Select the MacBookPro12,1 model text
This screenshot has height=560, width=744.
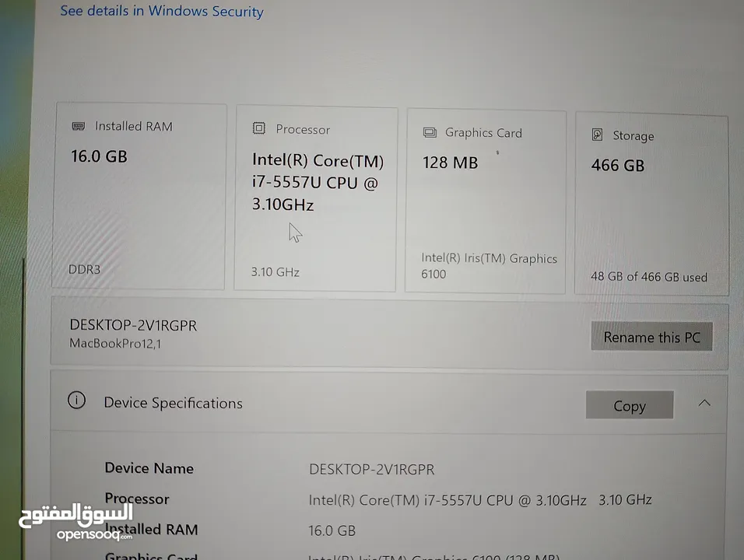point(115,343)
